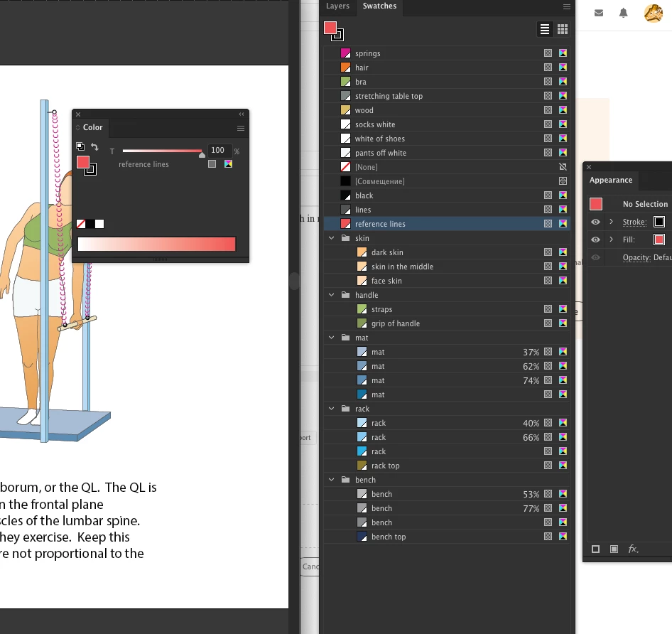The height and width of the screenshot is (634, 672).
Task: Open the notifications bell icon
Action: click(x=624, y=13)
